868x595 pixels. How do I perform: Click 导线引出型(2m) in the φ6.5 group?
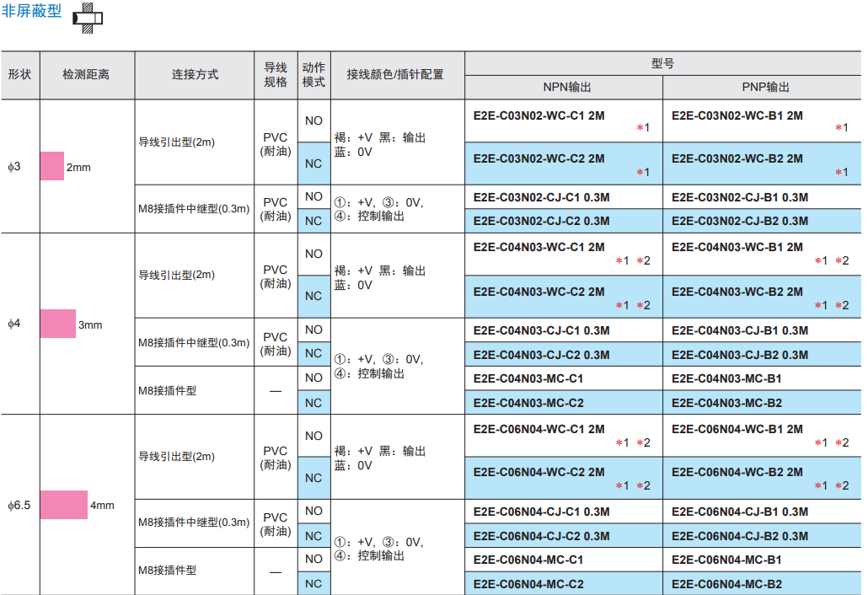pyautogui.click(x=176, y=457)
